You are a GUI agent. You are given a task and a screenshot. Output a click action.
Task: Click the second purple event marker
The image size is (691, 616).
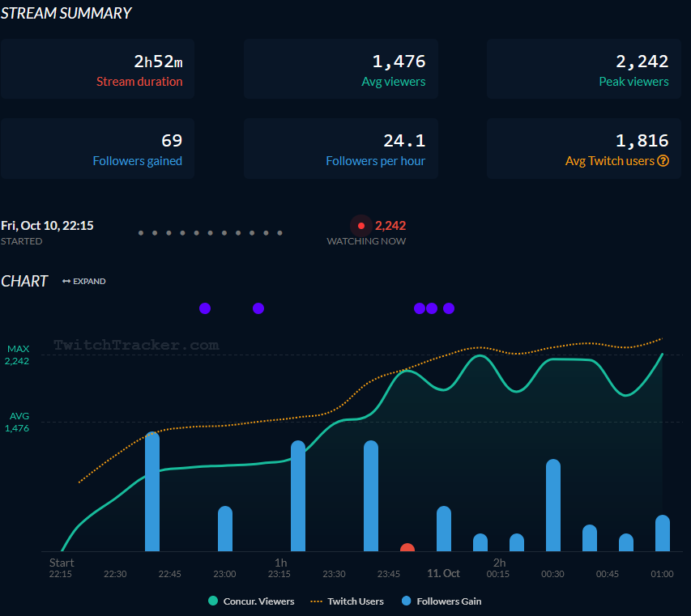[x=258, y=308]
